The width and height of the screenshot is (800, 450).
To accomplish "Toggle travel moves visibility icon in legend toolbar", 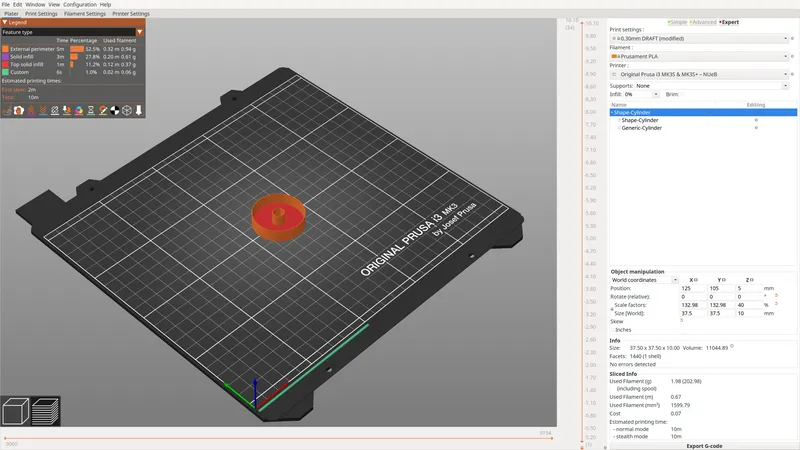I will click(x=7, y=110).
